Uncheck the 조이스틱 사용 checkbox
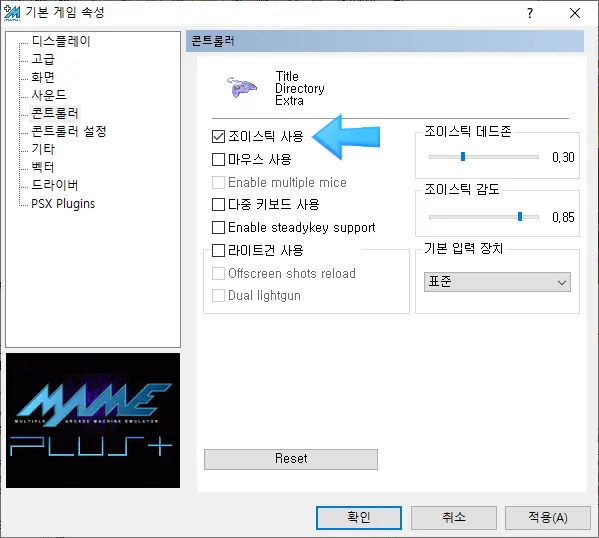Viewport: 599px width, 538px height. pyautogui.click(x=218, y=136)
